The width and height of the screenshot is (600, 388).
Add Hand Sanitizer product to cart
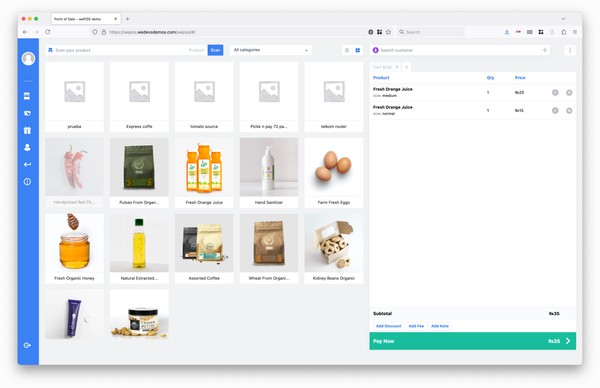click(x=269, y=173)
